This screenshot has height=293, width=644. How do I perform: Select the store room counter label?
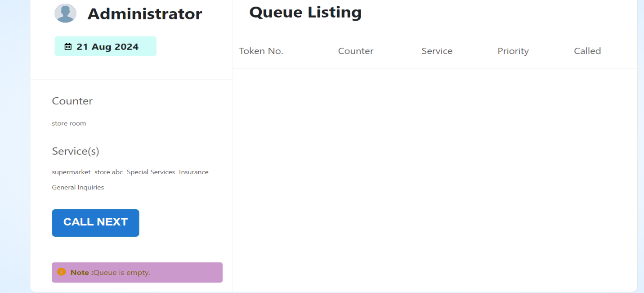tap(69, 123)
